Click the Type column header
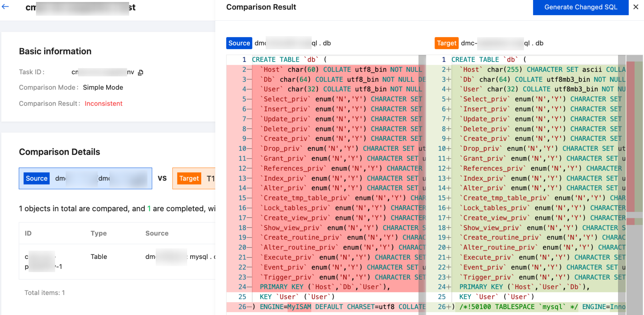The image size is (644, 315). pos(99,233)
